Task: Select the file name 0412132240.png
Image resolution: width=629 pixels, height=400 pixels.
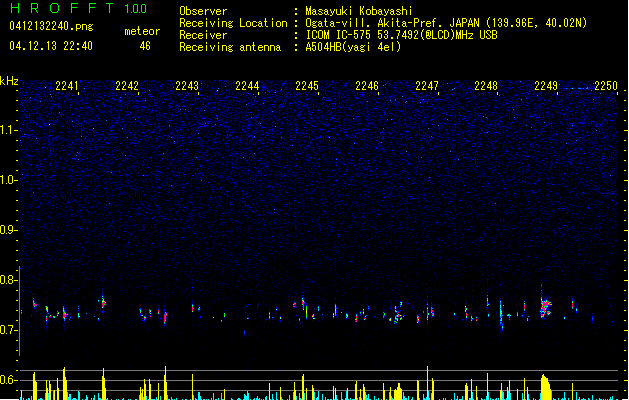Action: tap(51, 26)
